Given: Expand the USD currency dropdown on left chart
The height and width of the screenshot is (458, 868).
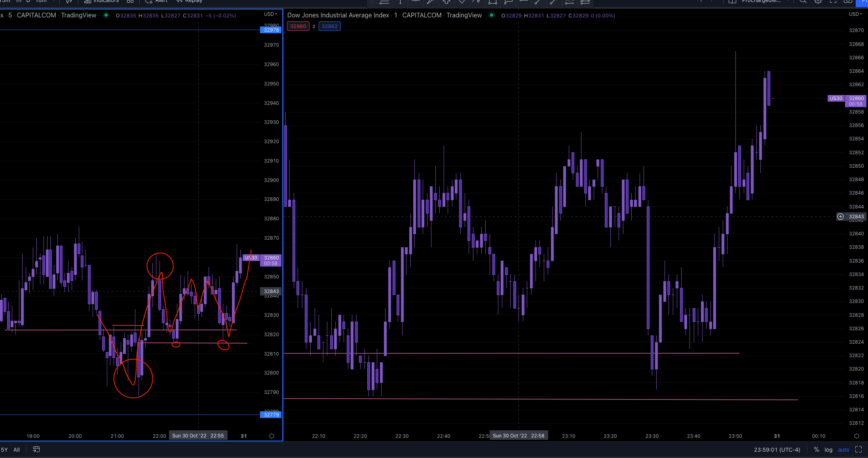Looking at the screenshot, I should pos(271,14).
